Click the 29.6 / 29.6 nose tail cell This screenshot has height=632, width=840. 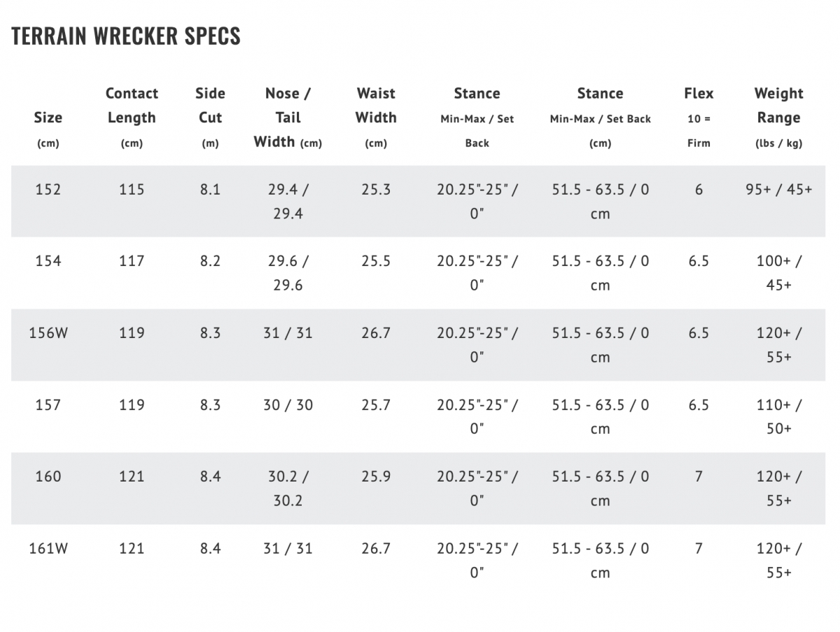tap(288, 273)
